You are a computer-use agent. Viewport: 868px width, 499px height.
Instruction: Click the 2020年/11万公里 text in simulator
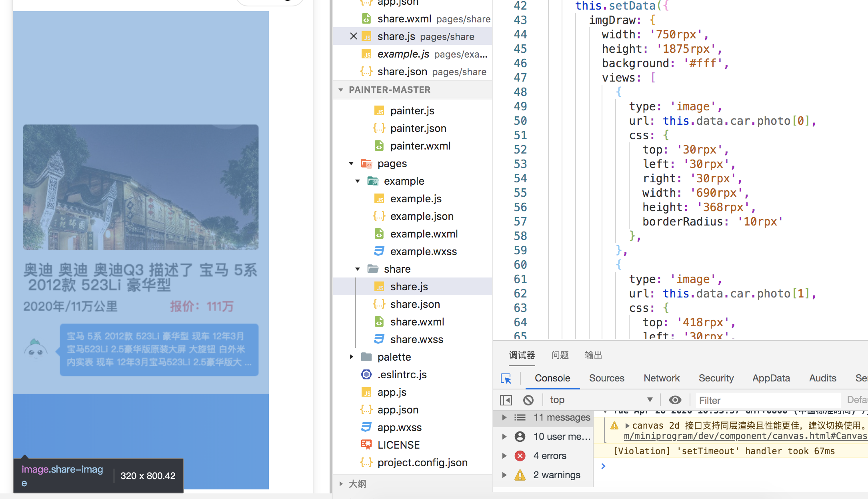[x=70, y=307]
